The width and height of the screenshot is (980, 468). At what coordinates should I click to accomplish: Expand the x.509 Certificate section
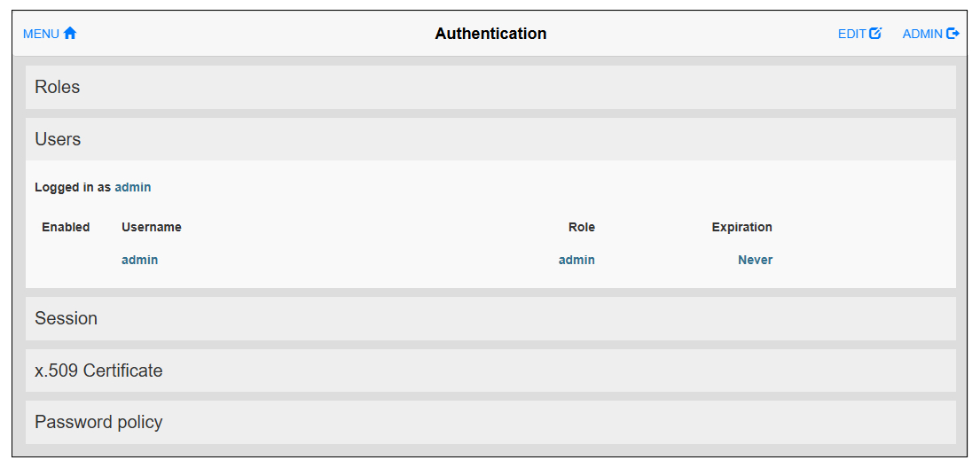coord(98,370)
